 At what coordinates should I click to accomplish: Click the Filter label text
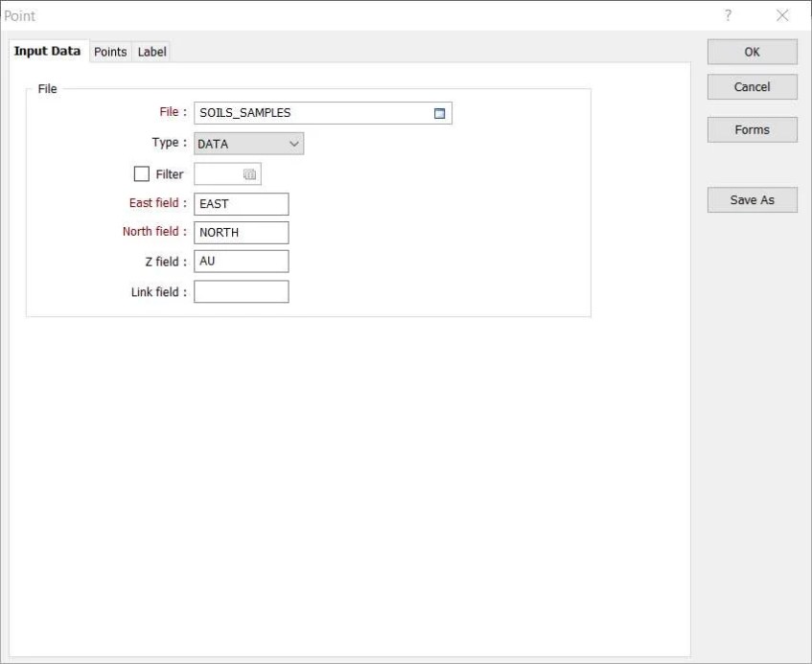pyautogui.click(x=170, y=174)
